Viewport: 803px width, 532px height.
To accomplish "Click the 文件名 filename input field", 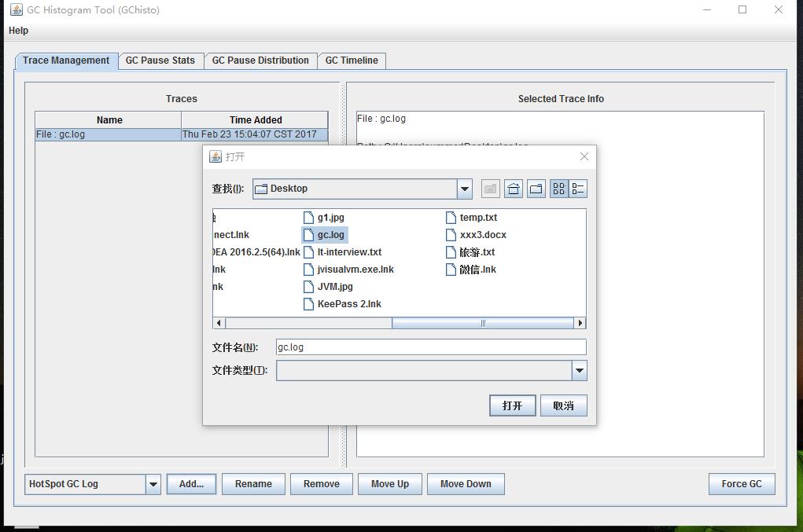I will [431, 347].
